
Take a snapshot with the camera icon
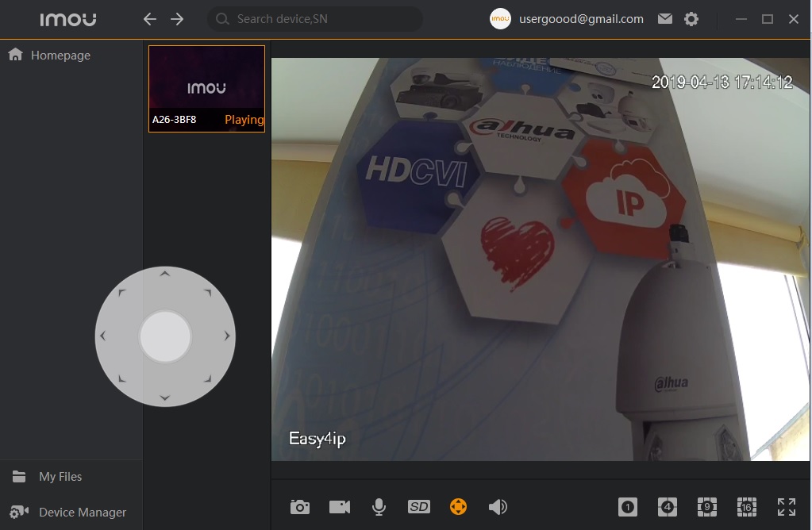coord(300,507)
